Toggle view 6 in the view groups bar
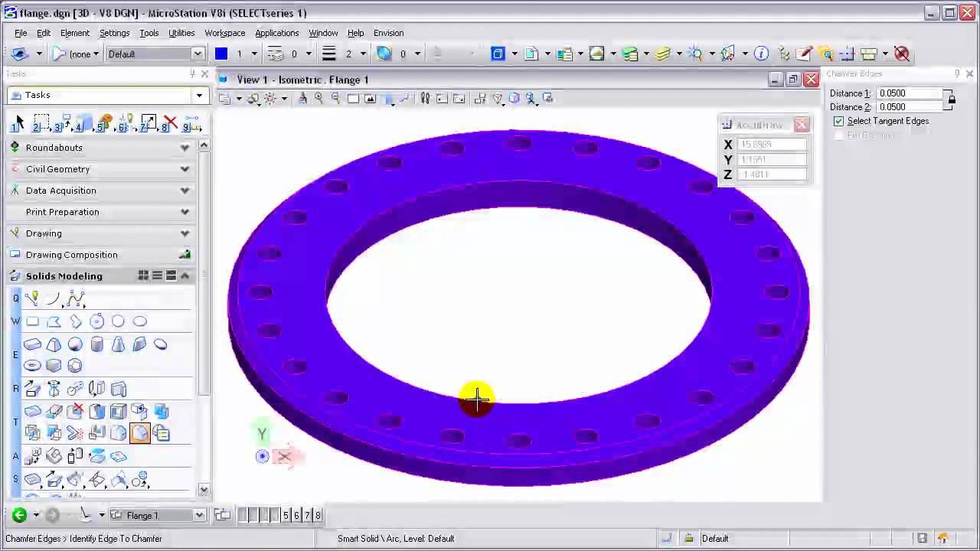Viewport: 980px width, 551px height. tap(296, 515)
